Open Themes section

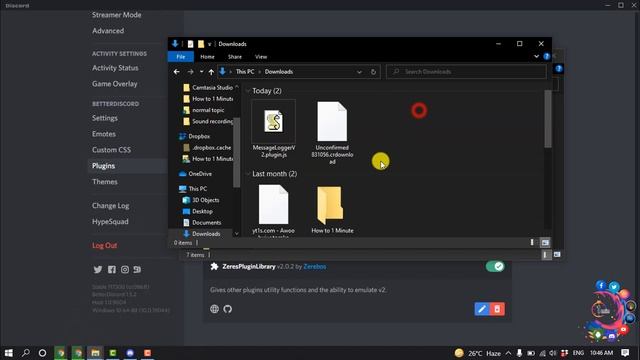[x=105, y=182]
